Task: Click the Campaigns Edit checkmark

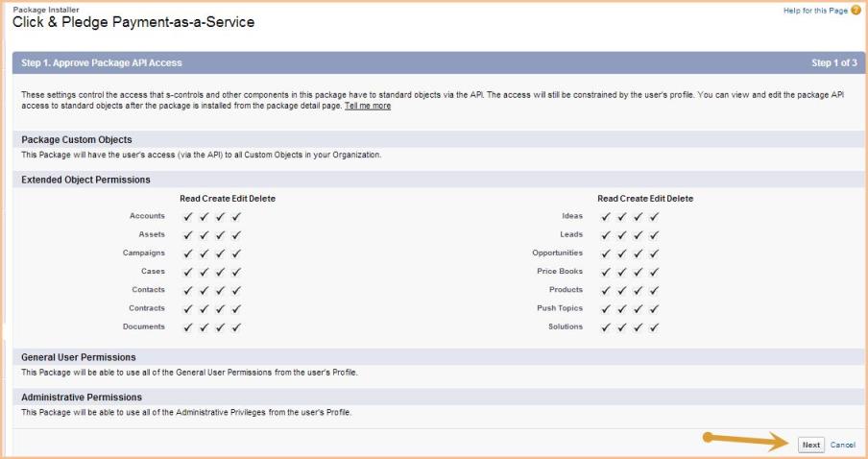Action: [220, 254]
